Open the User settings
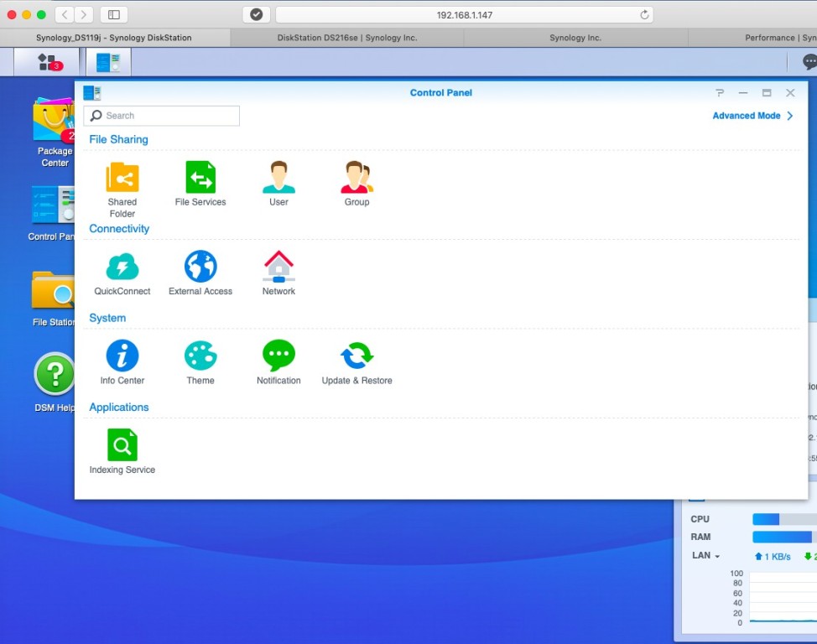 278,184
